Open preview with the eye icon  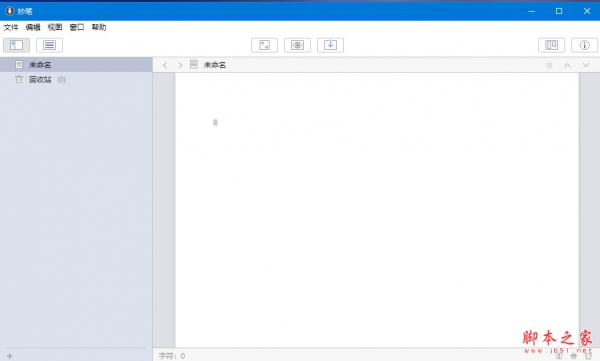[x=297, y=45]
